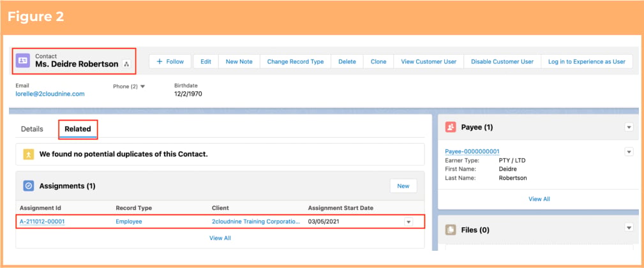Expand the Phone (2) dropdown

[x=142, y=87]
